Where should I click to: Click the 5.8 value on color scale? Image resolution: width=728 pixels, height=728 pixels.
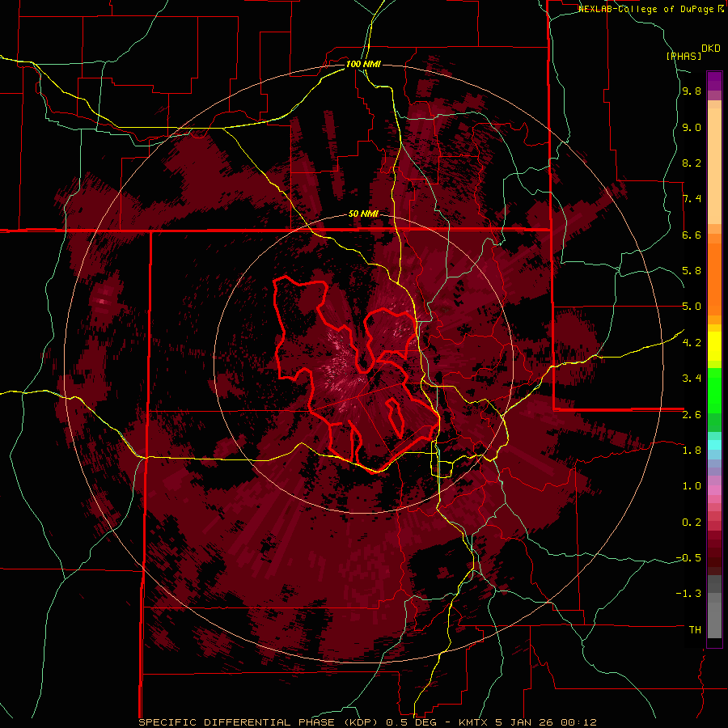click(x=692, y=271)
